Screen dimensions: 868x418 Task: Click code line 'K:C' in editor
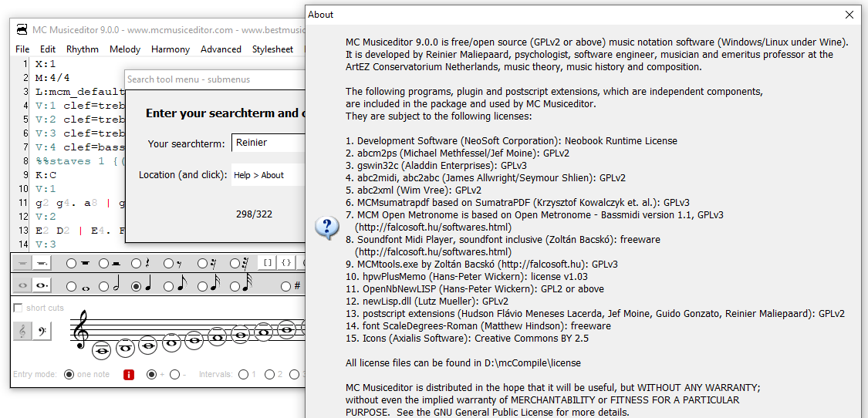(x=46, y=175)
